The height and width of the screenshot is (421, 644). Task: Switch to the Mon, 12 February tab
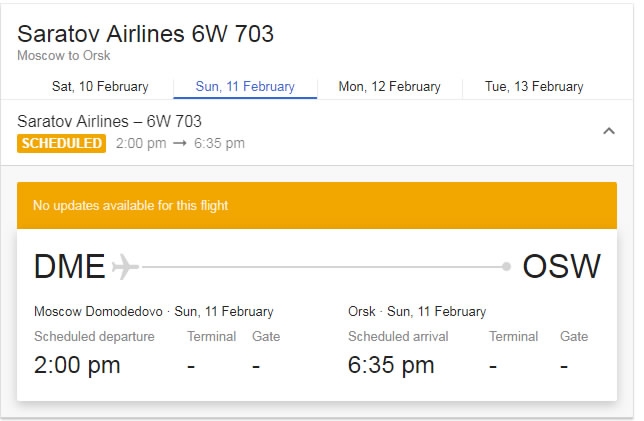[389, 87]
